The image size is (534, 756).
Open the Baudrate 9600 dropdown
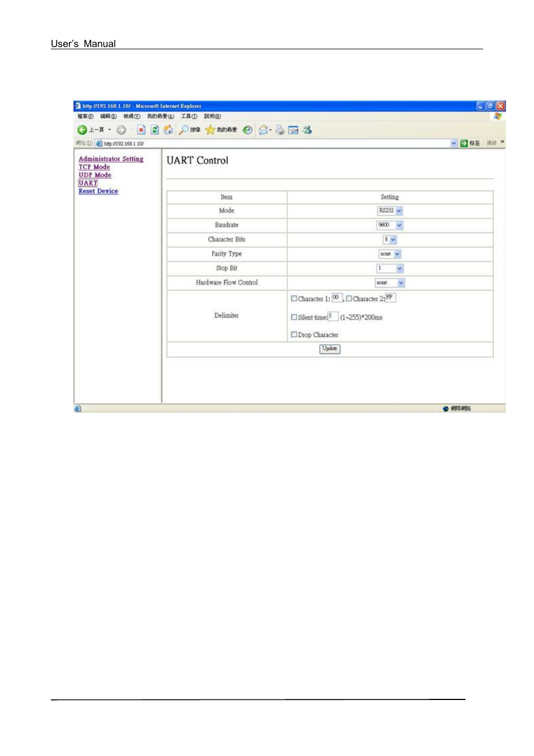tap(390, 225)
